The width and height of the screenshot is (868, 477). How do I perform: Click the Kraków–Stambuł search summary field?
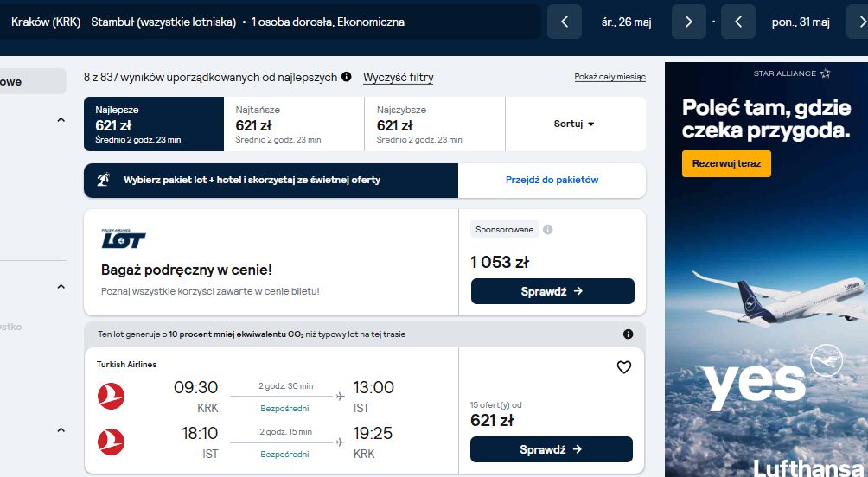click(x=270, y=22)
